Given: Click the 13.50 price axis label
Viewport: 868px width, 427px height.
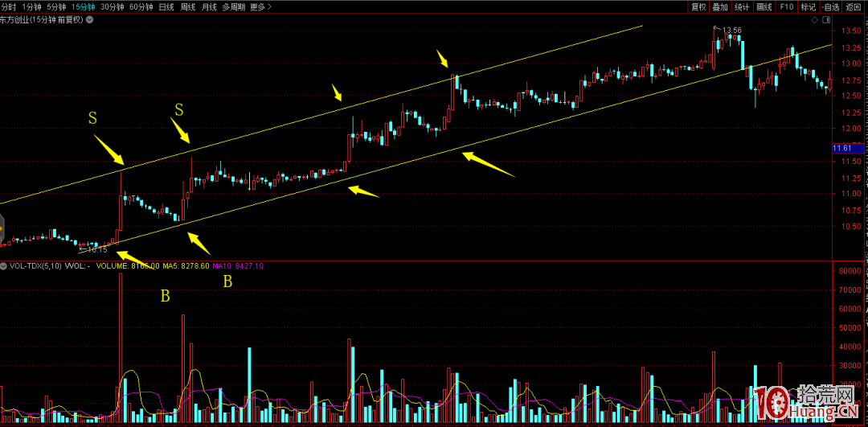Looking at the screenshot, I should pos(851,31).
